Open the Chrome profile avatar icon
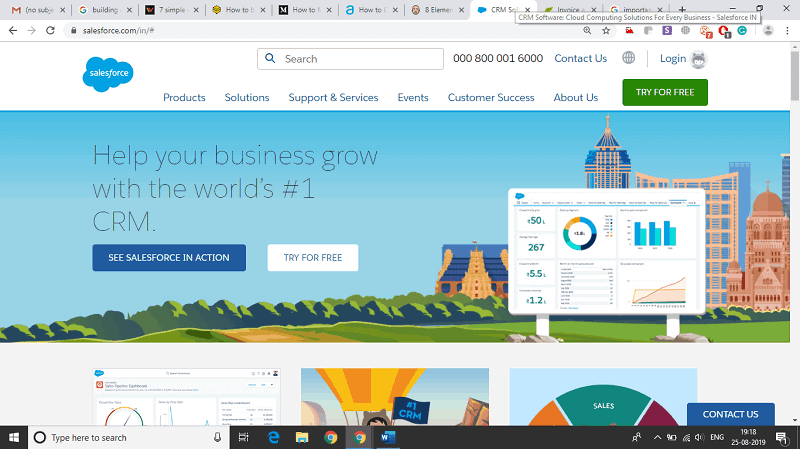 [x=768, y=31]
